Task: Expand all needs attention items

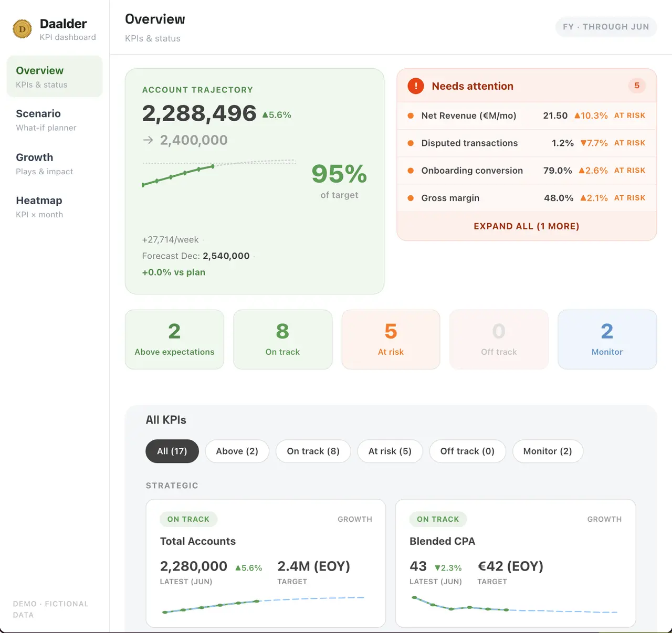Action: (x=527, y=226)
